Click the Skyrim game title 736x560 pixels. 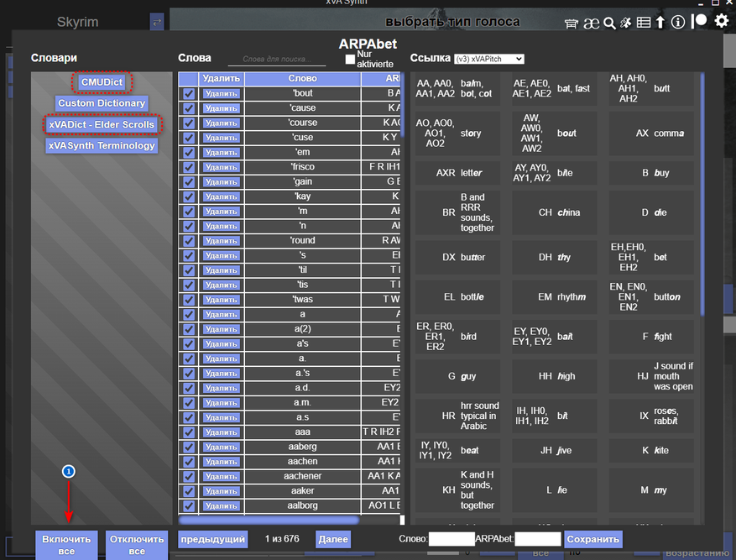pos(77,22)
